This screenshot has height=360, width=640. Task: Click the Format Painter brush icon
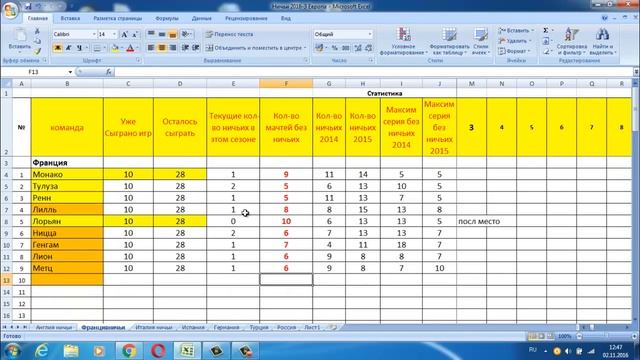(37, 51)
